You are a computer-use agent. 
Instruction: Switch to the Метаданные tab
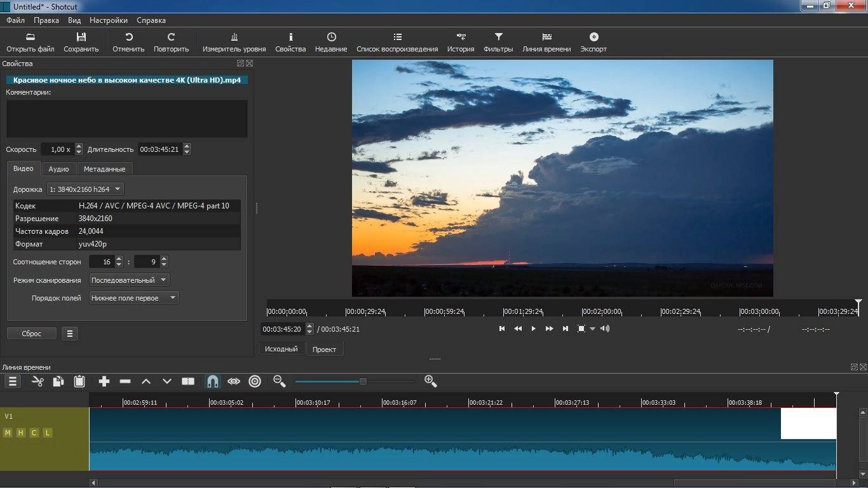105,169
